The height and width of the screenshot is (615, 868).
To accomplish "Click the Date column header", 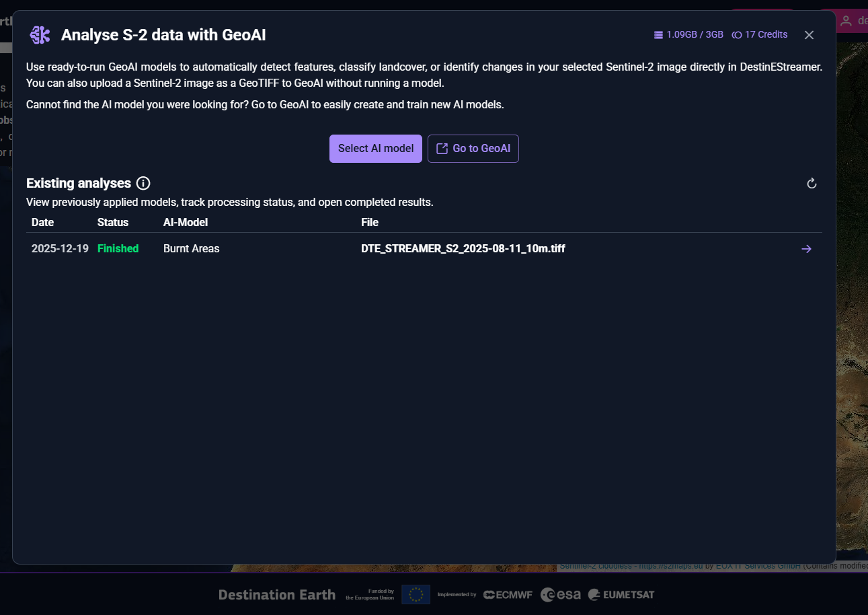I will (x=42, y=222).
